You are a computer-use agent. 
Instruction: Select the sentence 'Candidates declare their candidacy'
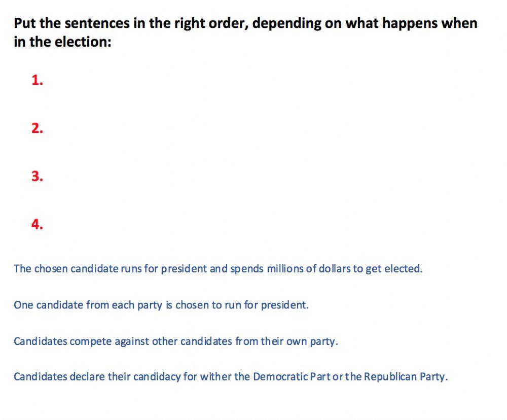[x=231, y=377]
